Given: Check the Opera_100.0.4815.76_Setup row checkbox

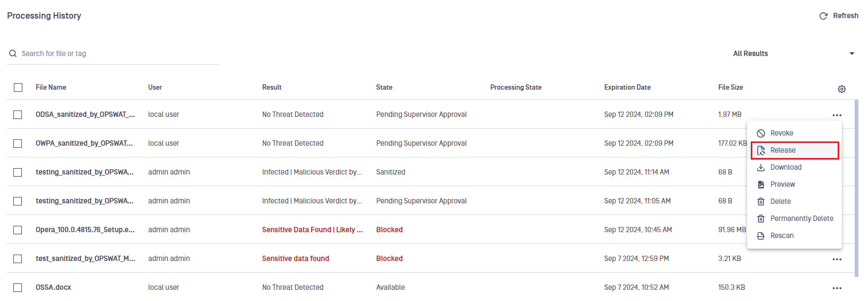Looking at the screenshot, I should tap(18, 230).
